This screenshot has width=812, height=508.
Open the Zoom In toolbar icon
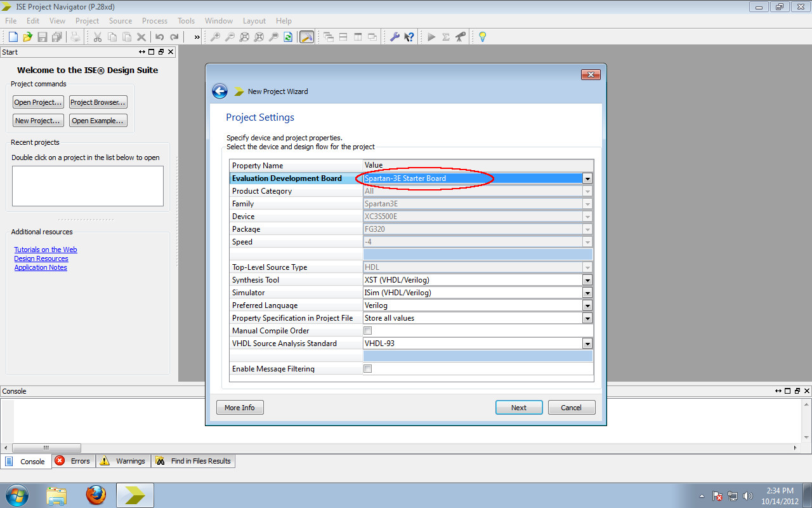pos(216,36)
